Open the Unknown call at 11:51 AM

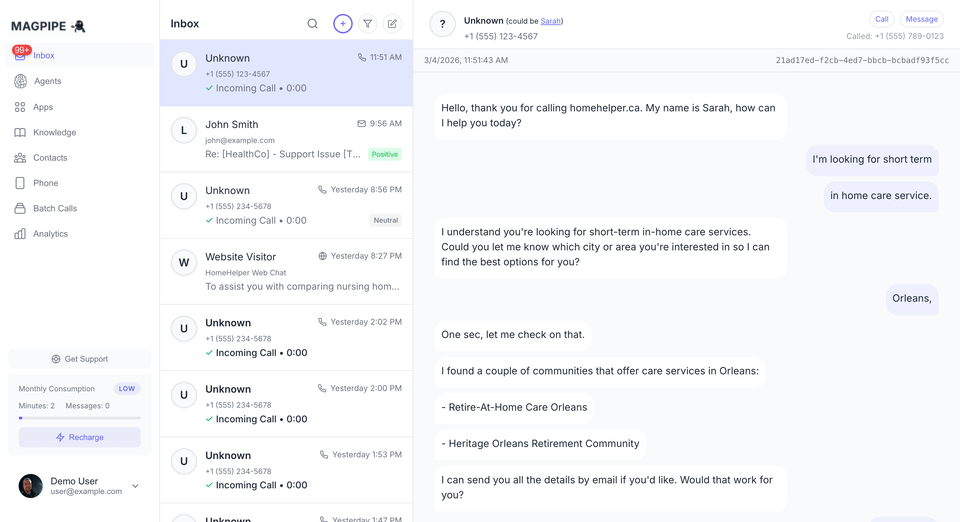(286, 73)
